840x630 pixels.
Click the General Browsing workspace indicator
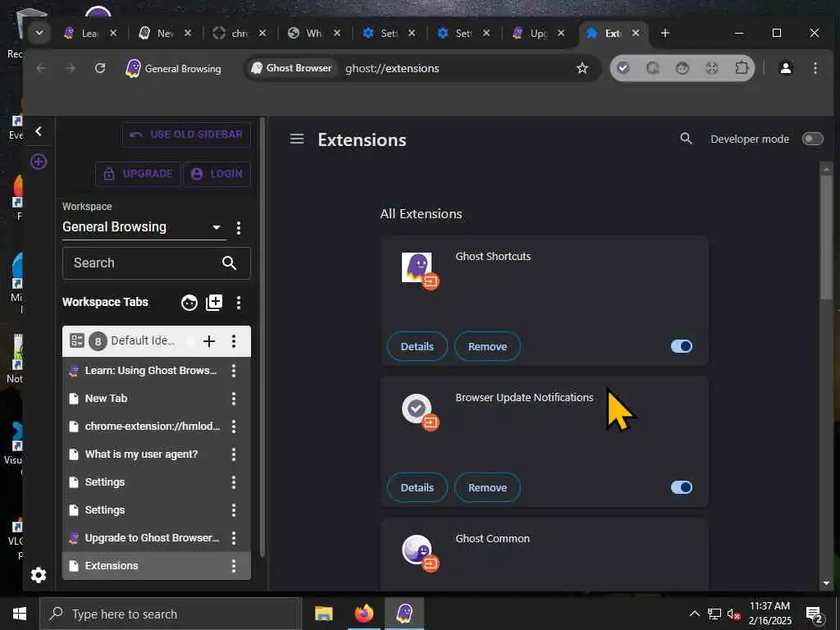[x=173, y=69]
